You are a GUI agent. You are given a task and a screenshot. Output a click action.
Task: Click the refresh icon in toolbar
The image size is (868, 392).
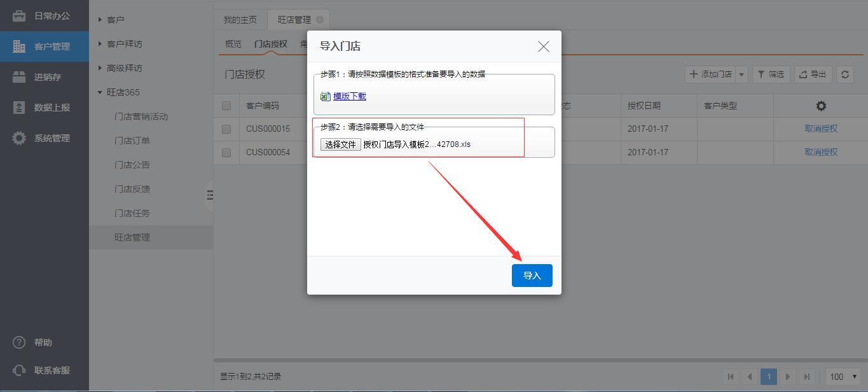[x=844, y=74]
